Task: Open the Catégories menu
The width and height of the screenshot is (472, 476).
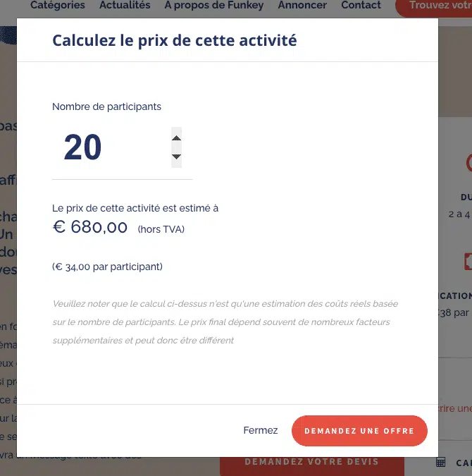Action: (58, 5)
